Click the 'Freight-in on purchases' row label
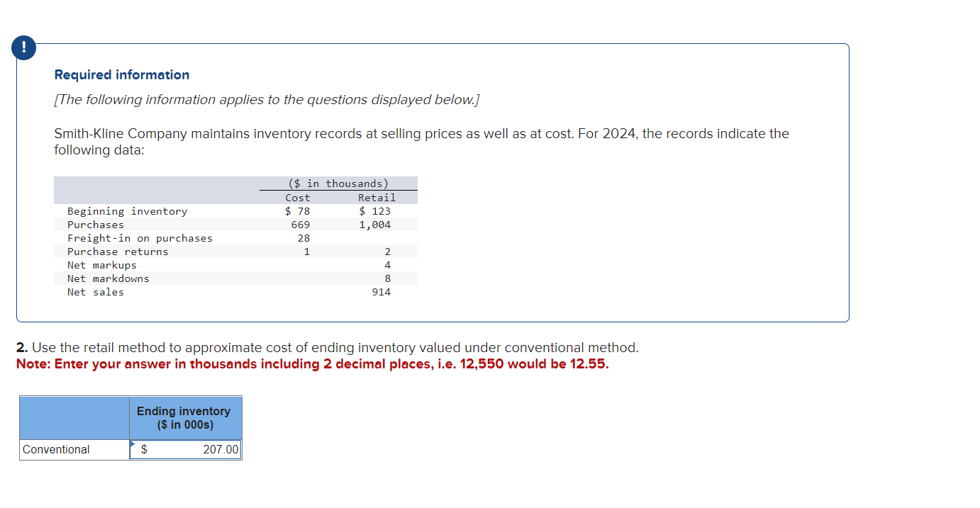 tap(140, 238)
